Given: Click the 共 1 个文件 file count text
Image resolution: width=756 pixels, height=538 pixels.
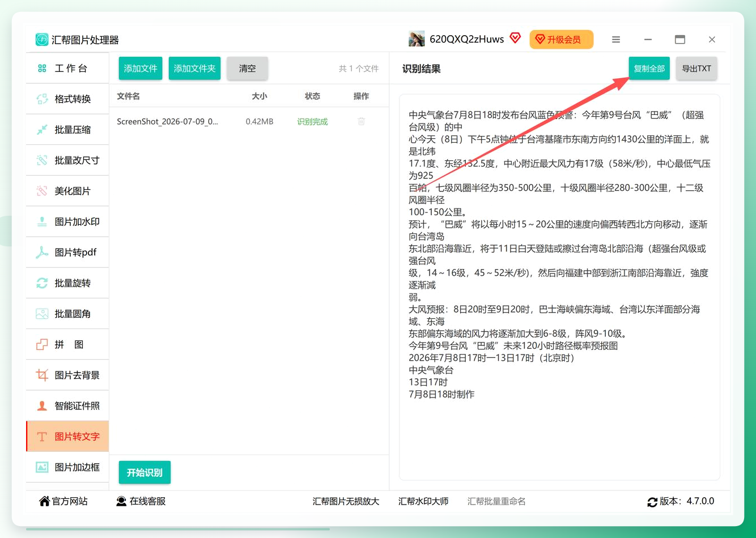Looking at the screenshot, I should click(359, 69).
